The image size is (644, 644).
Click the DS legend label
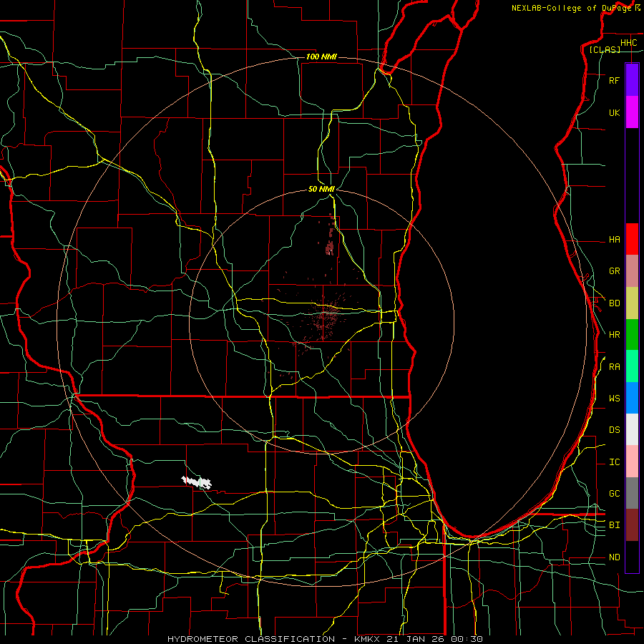coord(614,430)
